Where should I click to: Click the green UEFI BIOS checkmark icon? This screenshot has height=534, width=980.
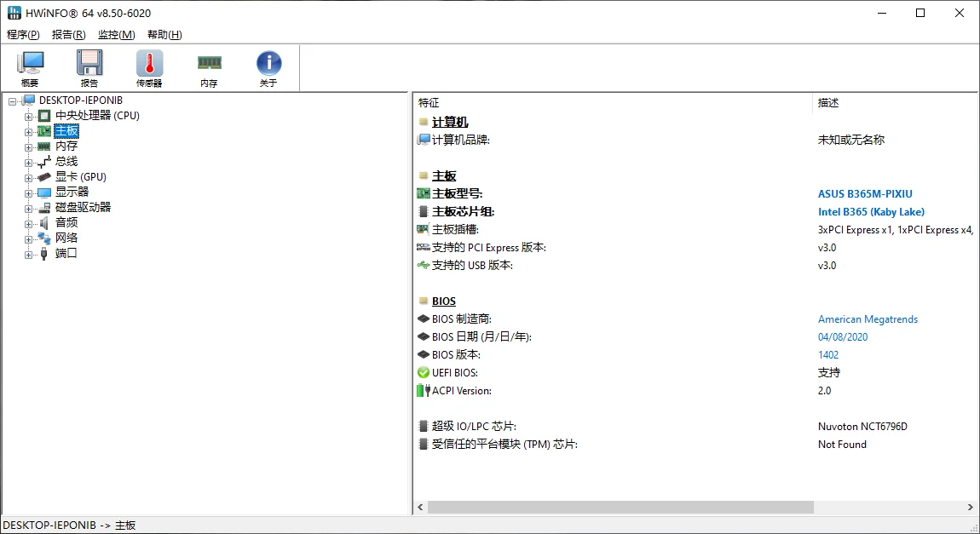pyautogui.click(x=424, y=373)
